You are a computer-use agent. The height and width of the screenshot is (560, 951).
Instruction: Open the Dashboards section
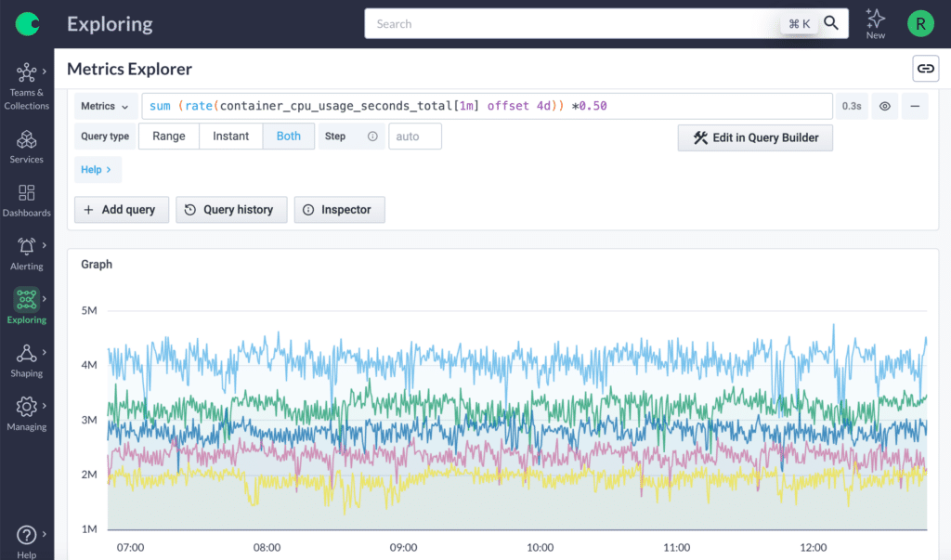[x=27, y=200]
